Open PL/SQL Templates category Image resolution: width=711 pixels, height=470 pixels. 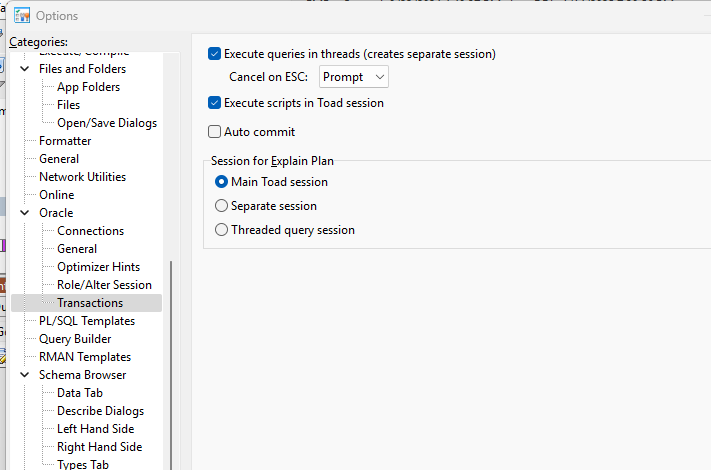tap(87, 321)
